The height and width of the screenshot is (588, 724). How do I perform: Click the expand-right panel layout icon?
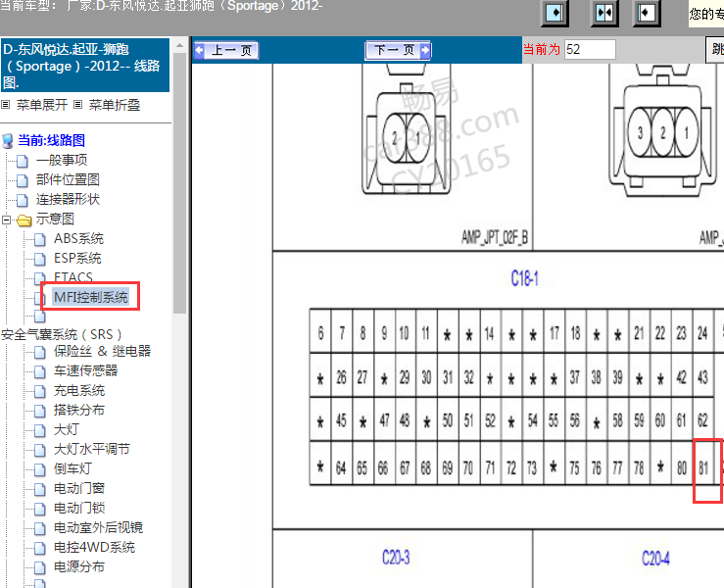point(555,13)
